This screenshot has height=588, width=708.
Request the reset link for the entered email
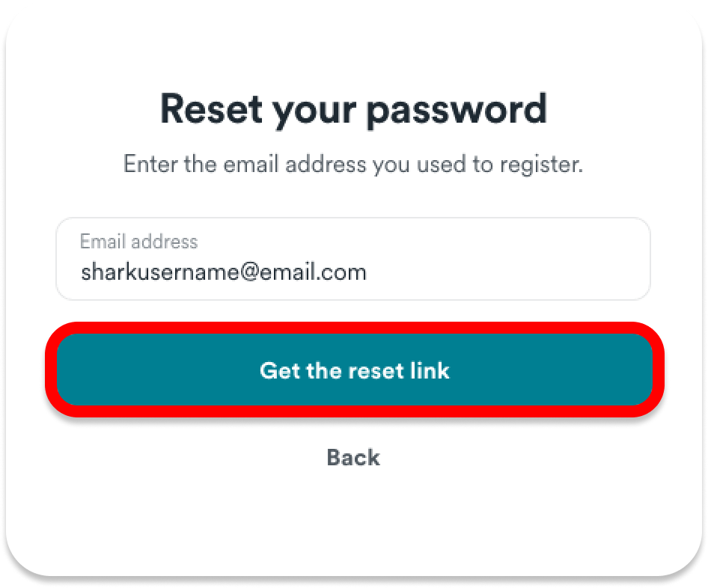point(354,370)
